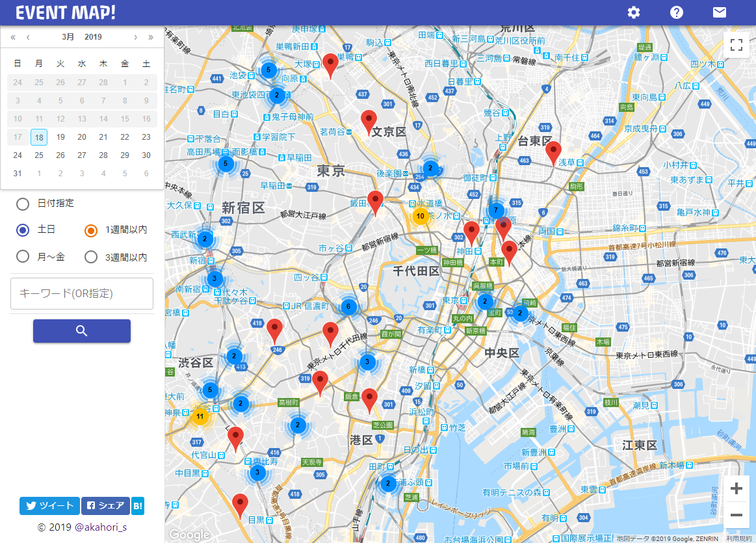Select the 土日 radio option
This screenshot has height=543, width=756.
coord(23,230)
